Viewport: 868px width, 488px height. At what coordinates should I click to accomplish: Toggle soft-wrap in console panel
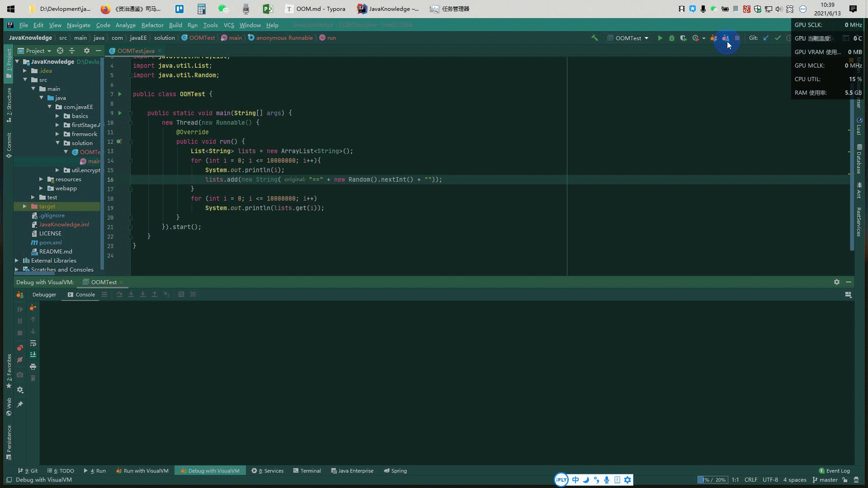tap(33, 343)
